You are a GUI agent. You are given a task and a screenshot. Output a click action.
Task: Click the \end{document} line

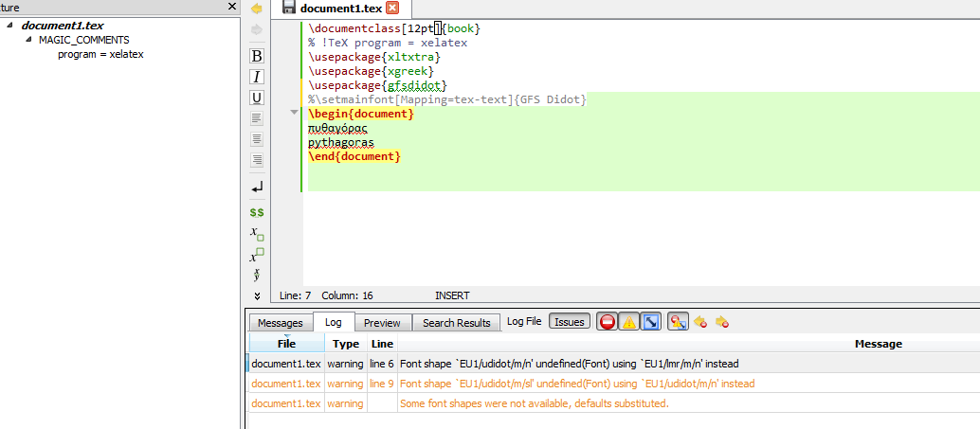point(354,157)
